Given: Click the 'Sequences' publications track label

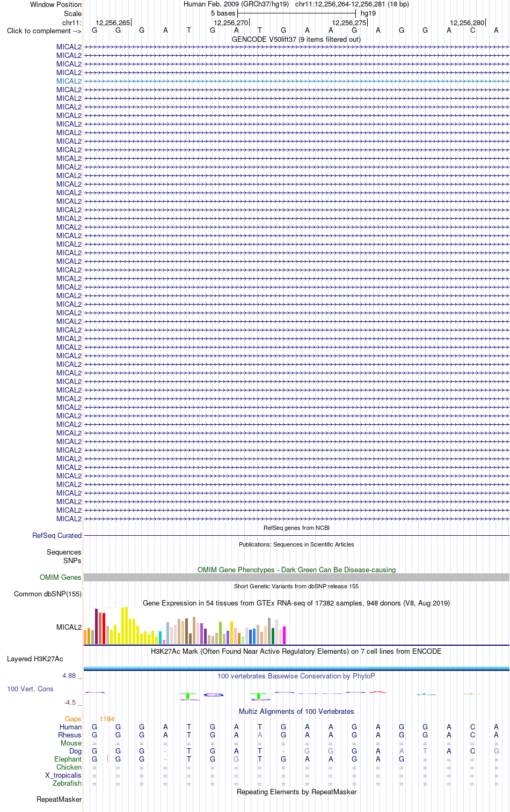Looking at the screenshot, I should 64,552.
